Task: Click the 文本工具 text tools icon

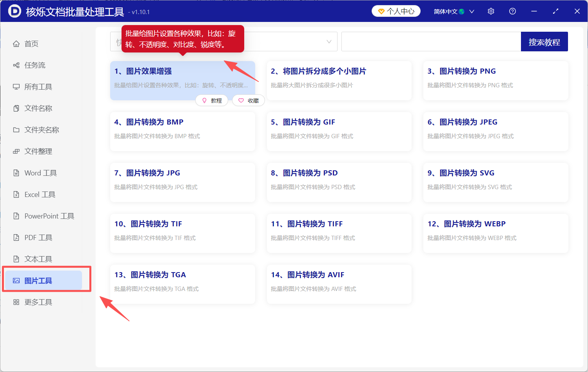Action: [x=16, y=259]
